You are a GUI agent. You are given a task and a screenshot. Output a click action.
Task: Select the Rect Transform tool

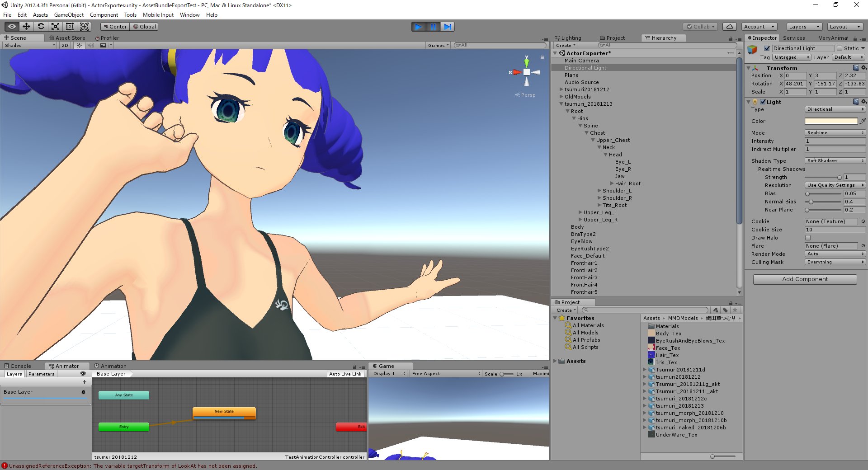click(70, 27)
